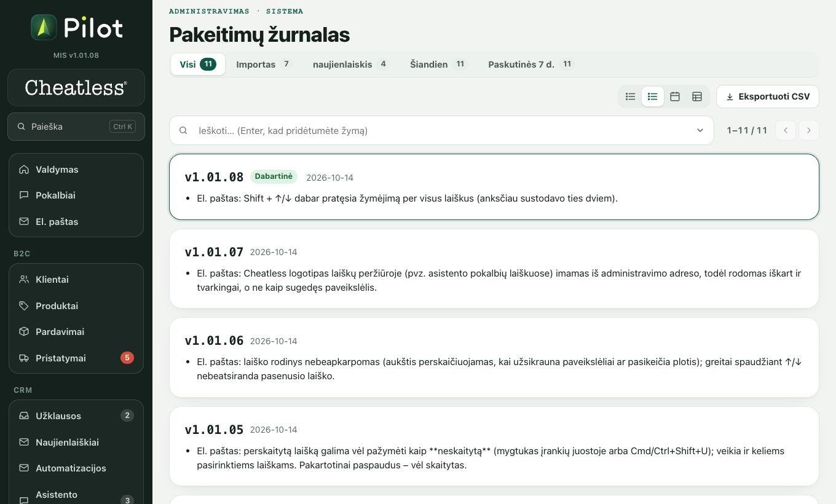This screenshot has height=504, width=836.
Task: Select the detailed list view toggle
Action: click(653, 96)
